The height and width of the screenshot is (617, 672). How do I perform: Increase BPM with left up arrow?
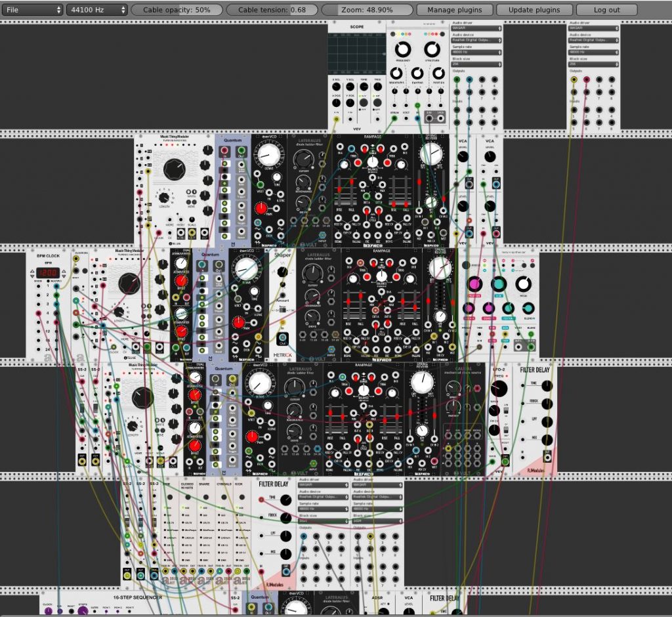pos(33,270)
